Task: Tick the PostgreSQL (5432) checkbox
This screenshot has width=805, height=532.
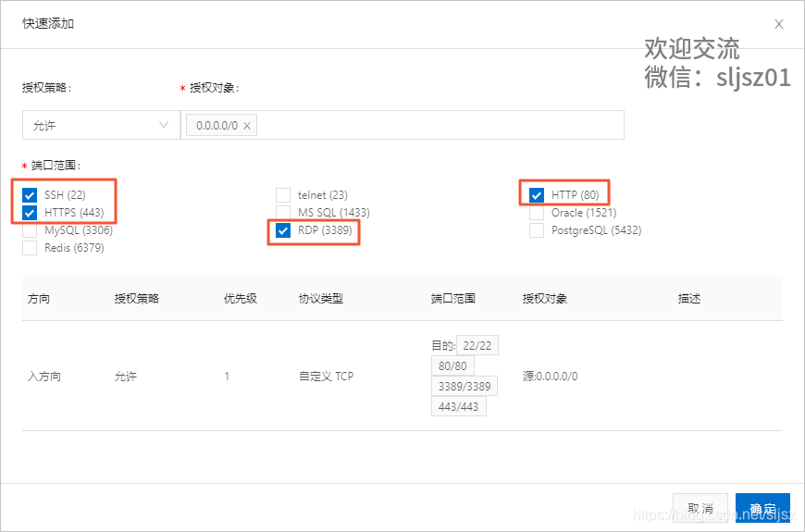Action: 537,230
